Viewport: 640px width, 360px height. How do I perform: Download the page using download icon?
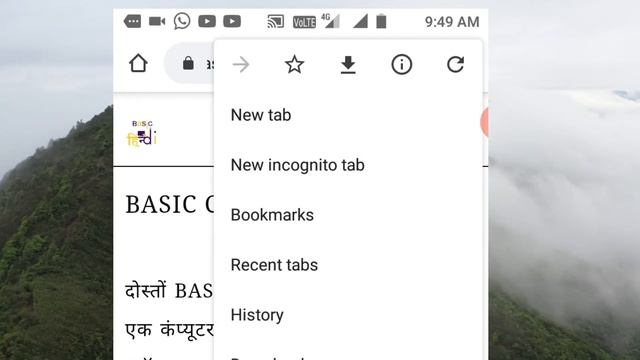tap(348, 65)
